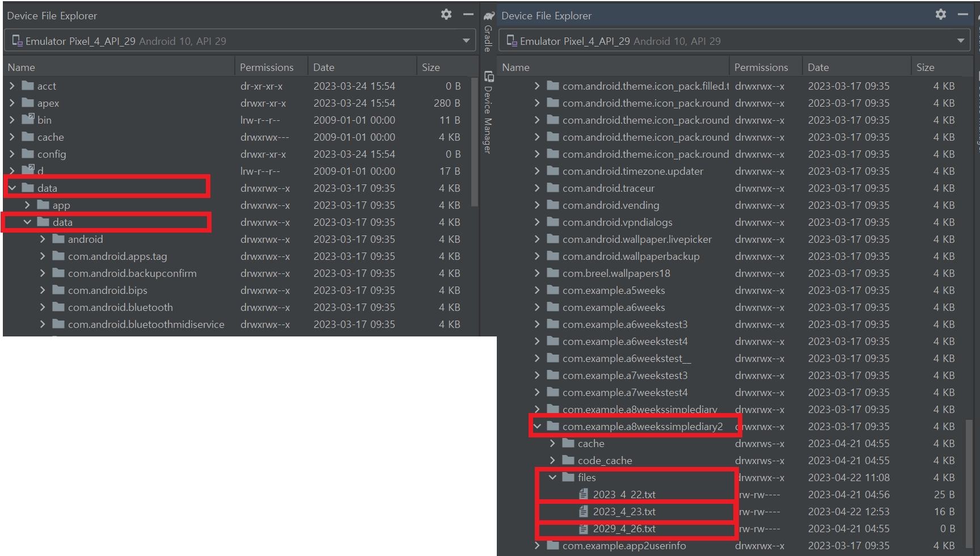Click the 2023_4_23.txt file icon

(x=583, y=511)
